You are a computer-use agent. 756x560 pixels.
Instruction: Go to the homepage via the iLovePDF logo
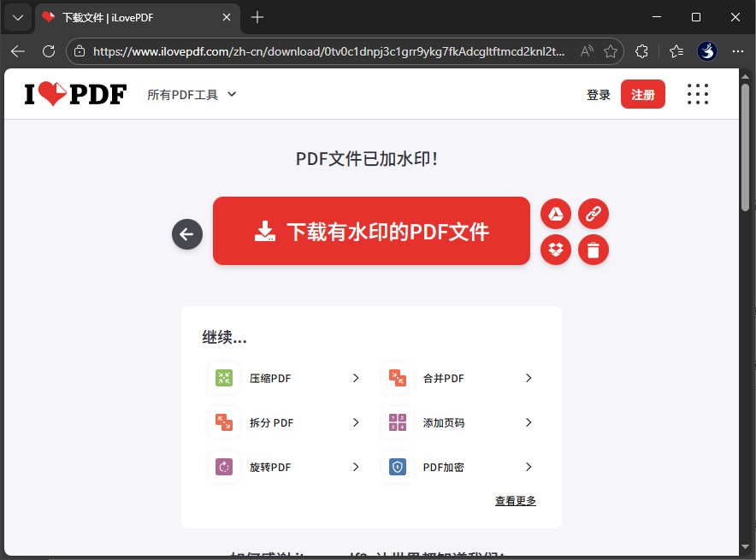coord(75,94)
